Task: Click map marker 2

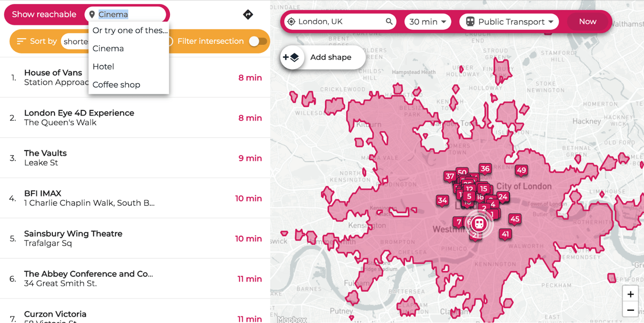Action: point(484,208)
